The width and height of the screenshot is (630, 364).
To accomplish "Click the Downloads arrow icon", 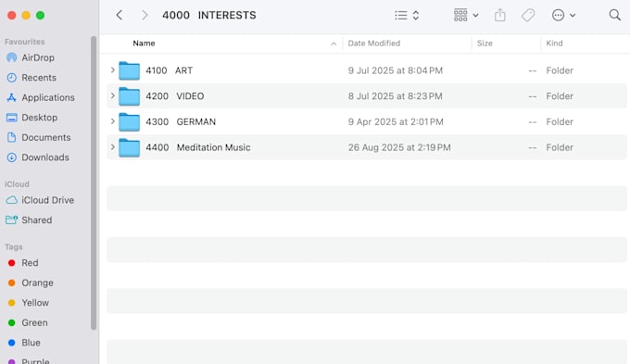I will [12, 157].
